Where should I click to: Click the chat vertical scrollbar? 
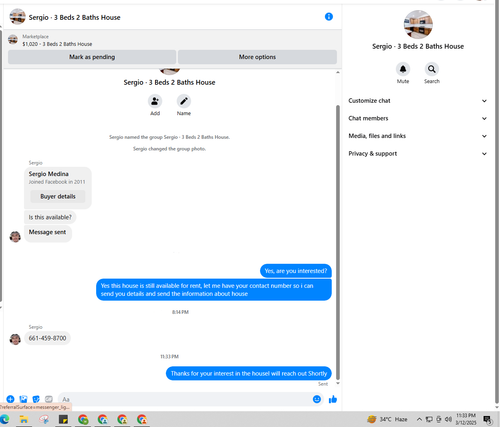click(x=338, y=242)
